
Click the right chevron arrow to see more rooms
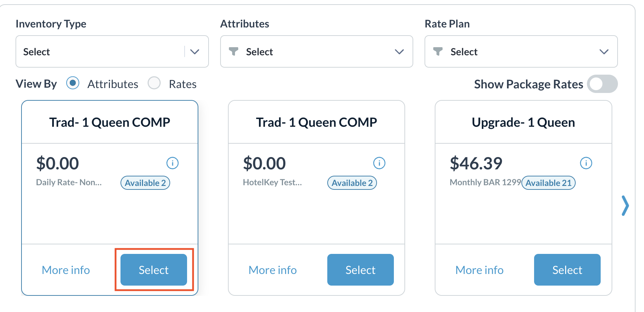tap(626, 205)
